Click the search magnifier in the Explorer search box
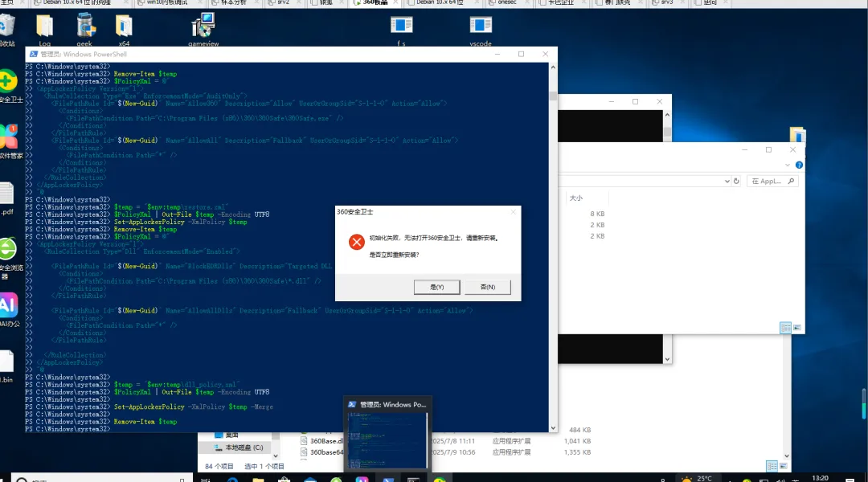This screenshot has width=868, height=482. [x=791, y=181]
